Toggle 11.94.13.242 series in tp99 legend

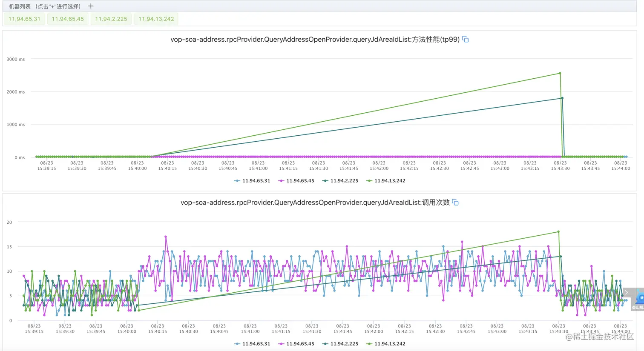[386, 181]
